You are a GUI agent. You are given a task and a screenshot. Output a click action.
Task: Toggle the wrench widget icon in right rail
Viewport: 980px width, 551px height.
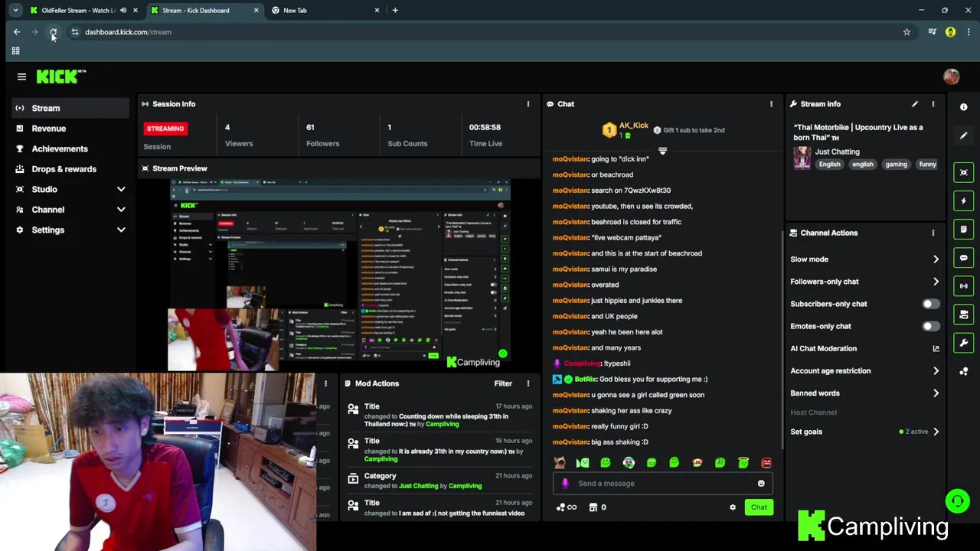(964, 343)
